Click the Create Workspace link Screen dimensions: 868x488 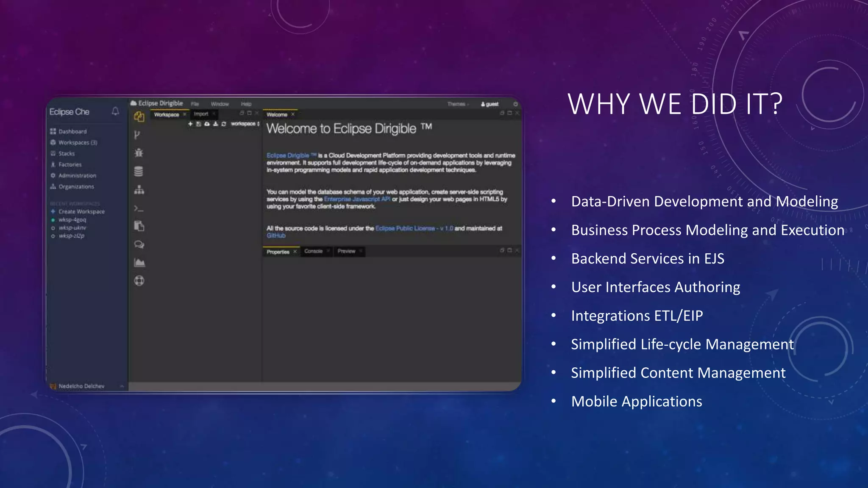[x=81, y=211]
